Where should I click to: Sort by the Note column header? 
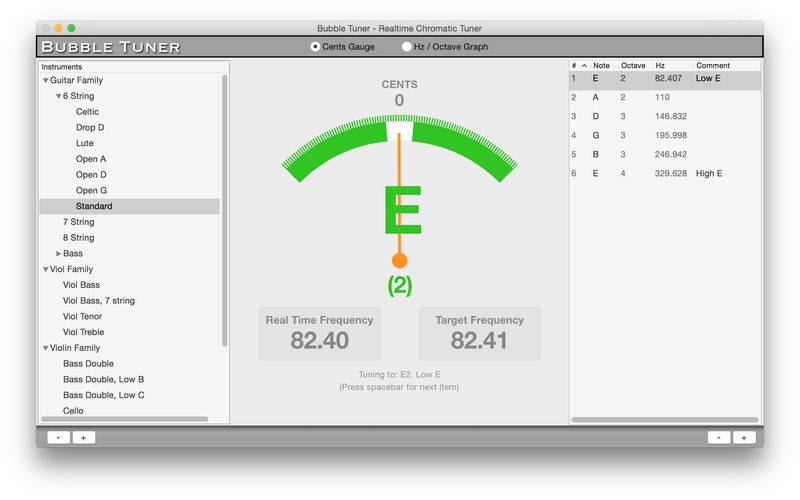(x=601, y=66)
